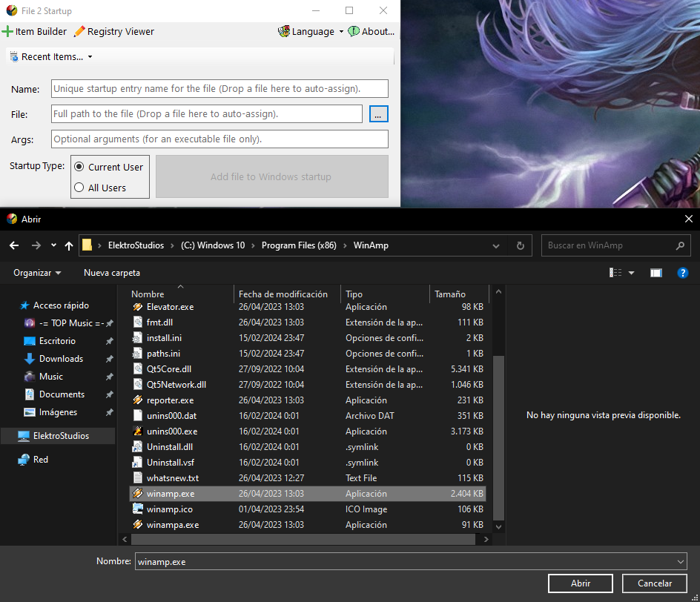Click the Buscar en WinAmp search box

[x=615, y=245]
